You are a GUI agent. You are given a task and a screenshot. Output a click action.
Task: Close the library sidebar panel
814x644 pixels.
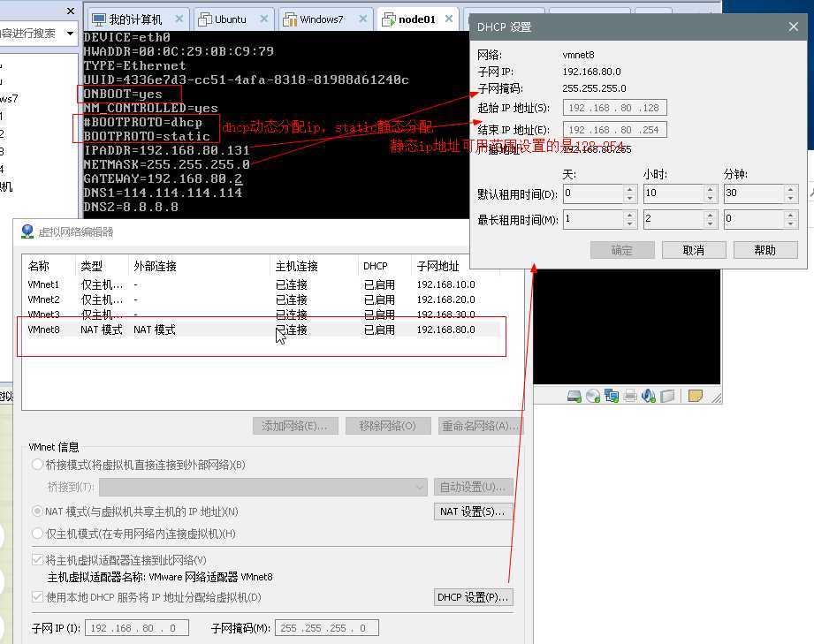click(71, 11)
